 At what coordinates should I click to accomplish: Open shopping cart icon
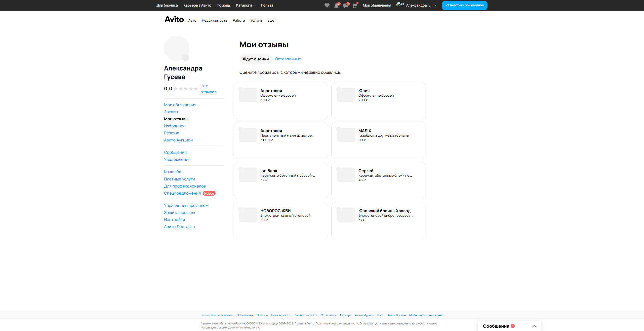pyautogui.click(x=355, y=6)
